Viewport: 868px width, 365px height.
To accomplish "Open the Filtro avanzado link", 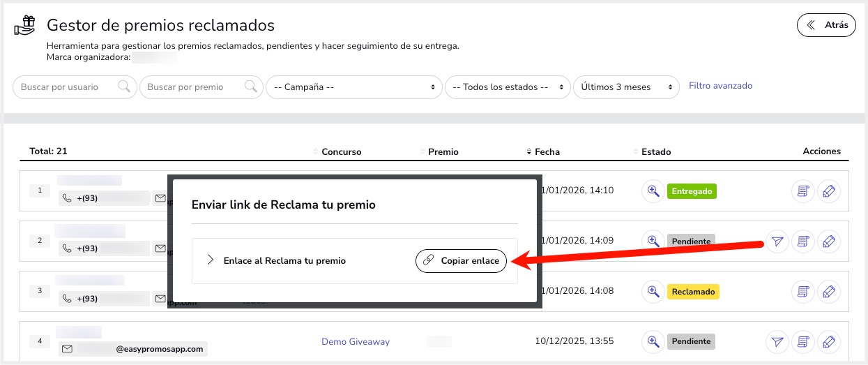I will [720, 86].
